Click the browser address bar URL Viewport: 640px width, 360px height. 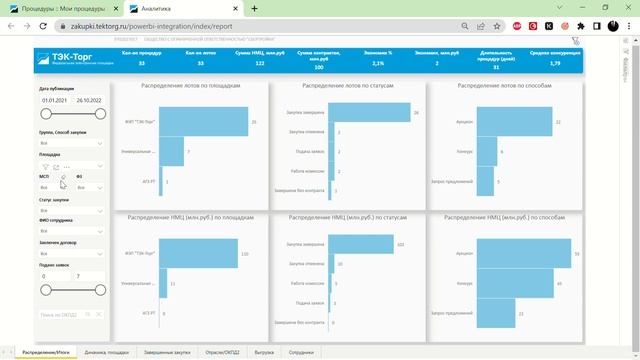pos(261,26)
